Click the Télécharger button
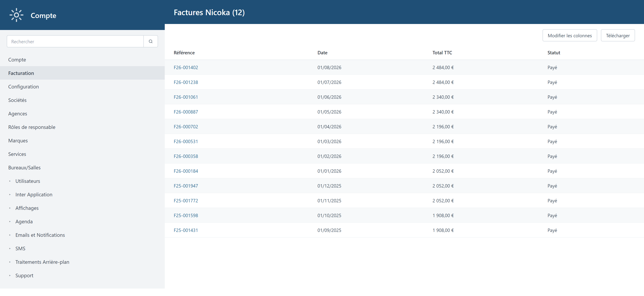Viewport: 644px width, 296px height. click(x=617, y=36)
